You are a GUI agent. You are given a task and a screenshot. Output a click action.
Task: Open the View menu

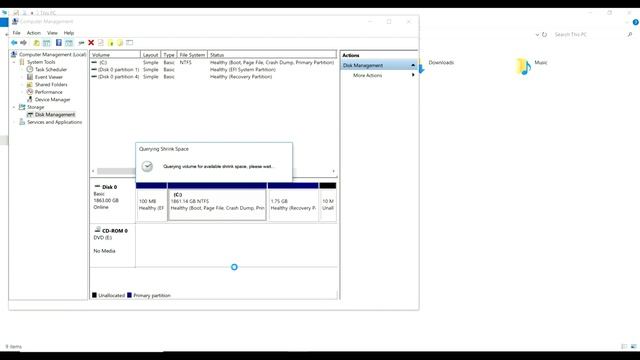tap(52, 33)
